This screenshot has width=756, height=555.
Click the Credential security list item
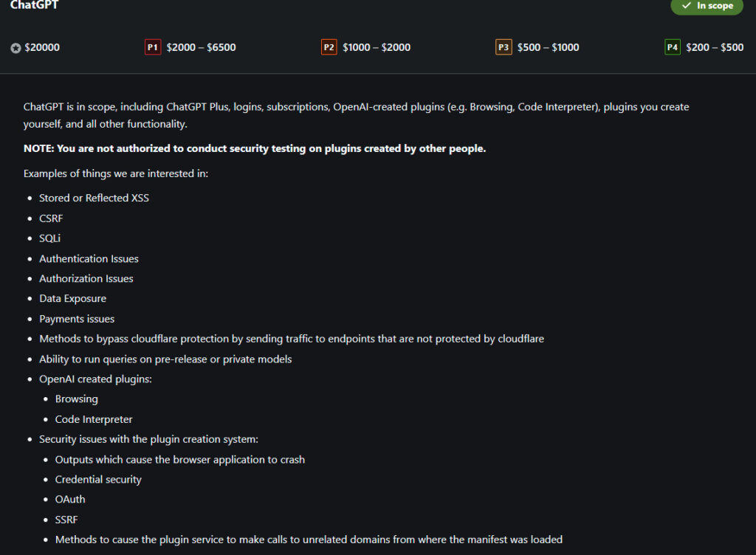98,479
